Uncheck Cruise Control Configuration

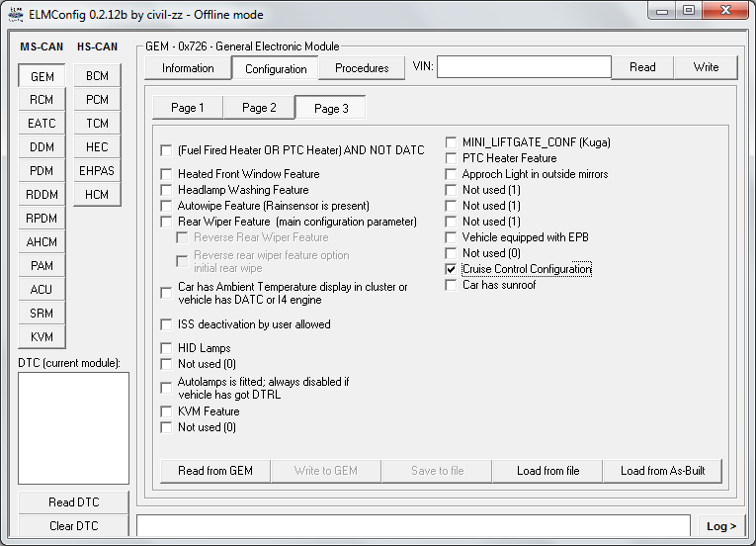(x=452, y=269)
